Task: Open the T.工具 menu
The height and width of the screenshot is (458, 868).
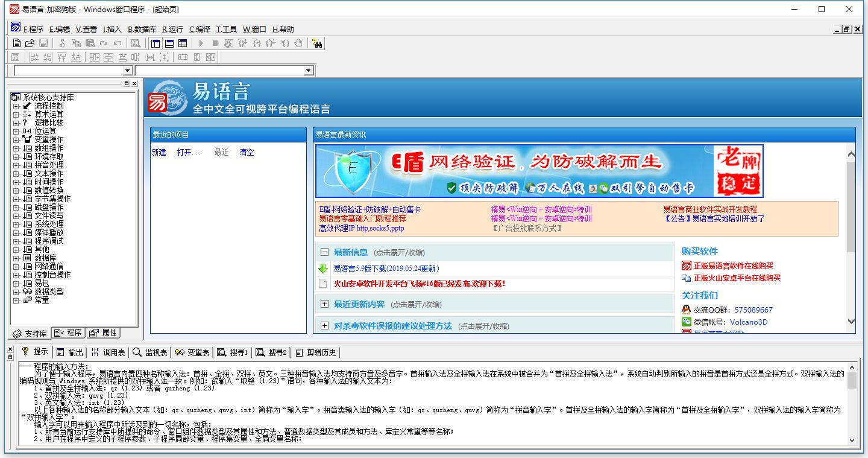Action: 227,29
